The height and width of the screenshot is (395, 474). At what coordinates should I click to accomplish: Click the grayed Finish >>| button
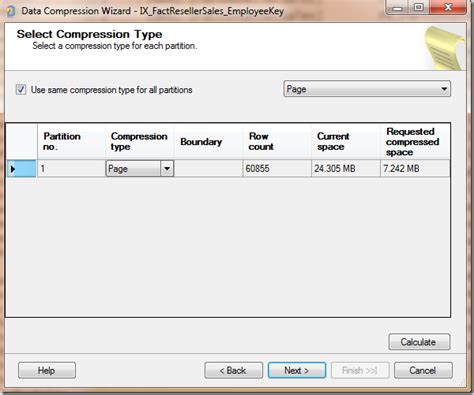[x=360, y=370]
